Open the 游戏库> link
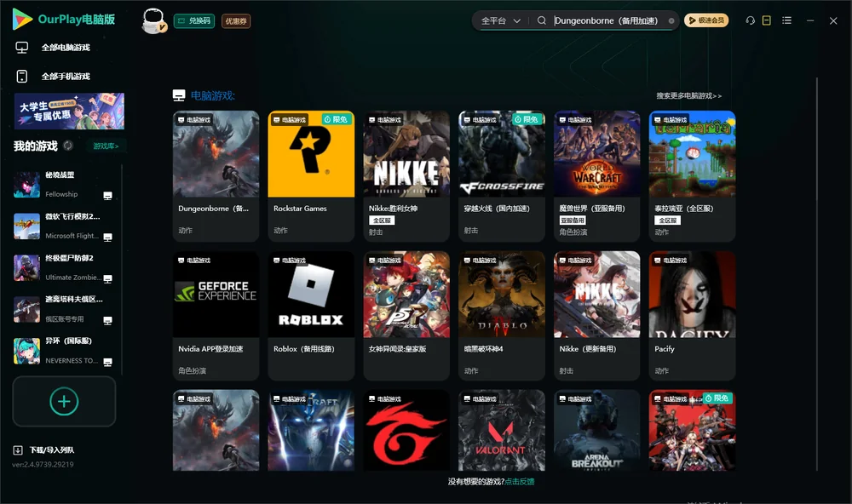 (x=106, y=146)
